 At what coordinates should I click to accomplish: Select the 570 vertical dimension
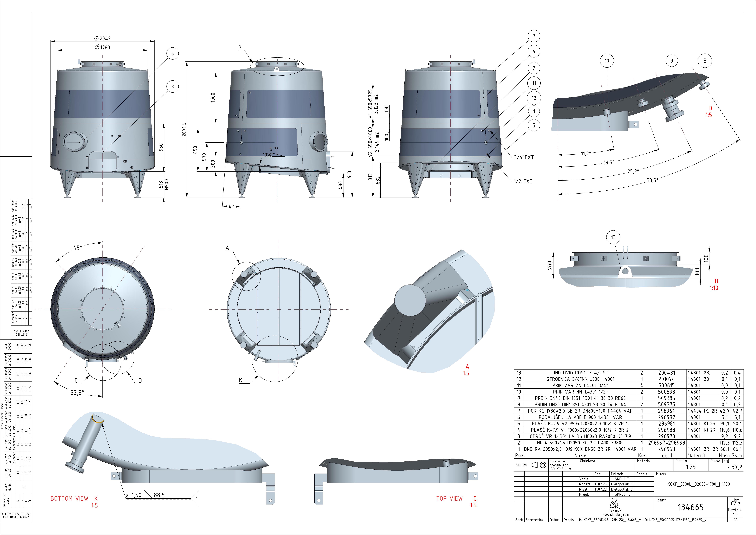point(204,157)
